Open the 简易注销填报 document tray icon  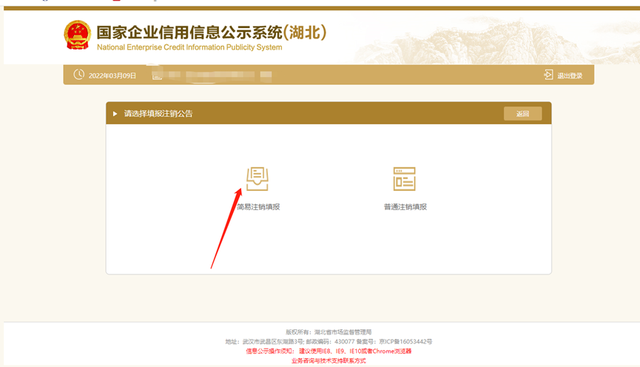click(257, 179)
